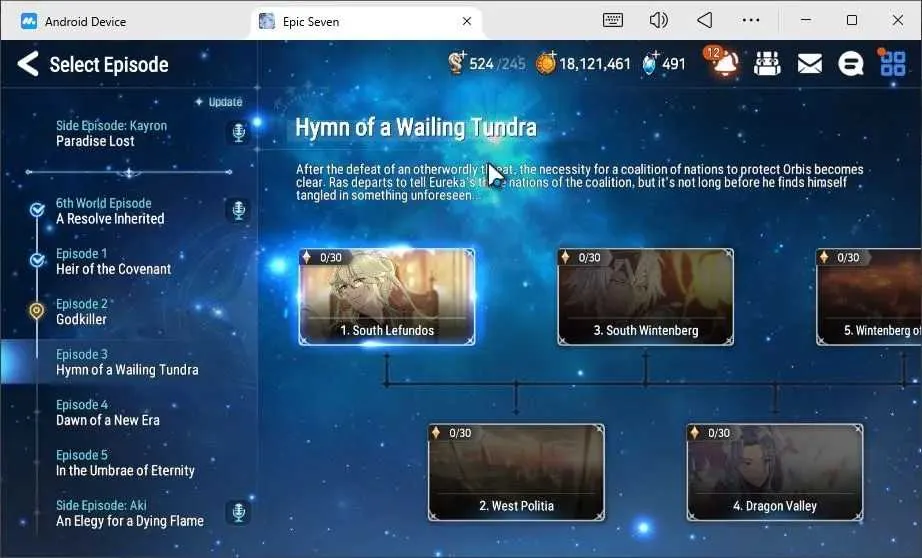Switch to Android Device tab

click(x=74, y=22)
